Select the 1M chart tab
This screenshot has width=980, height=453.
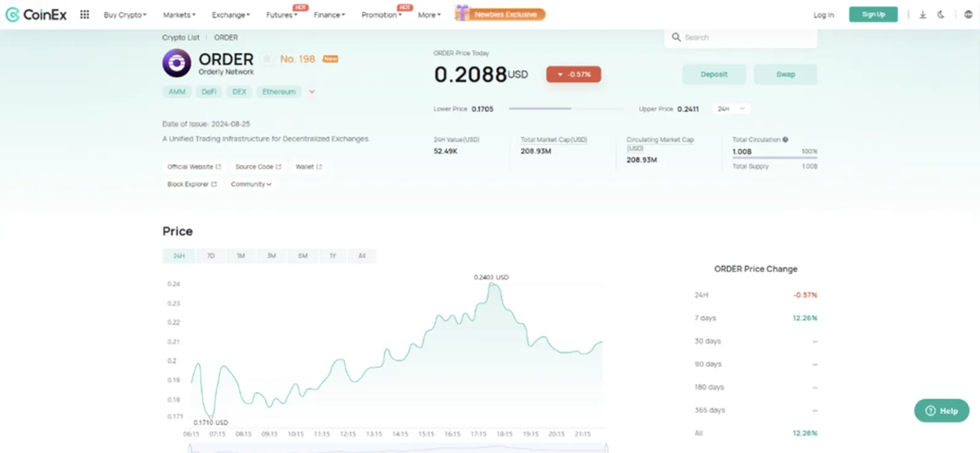pos(241,256)
